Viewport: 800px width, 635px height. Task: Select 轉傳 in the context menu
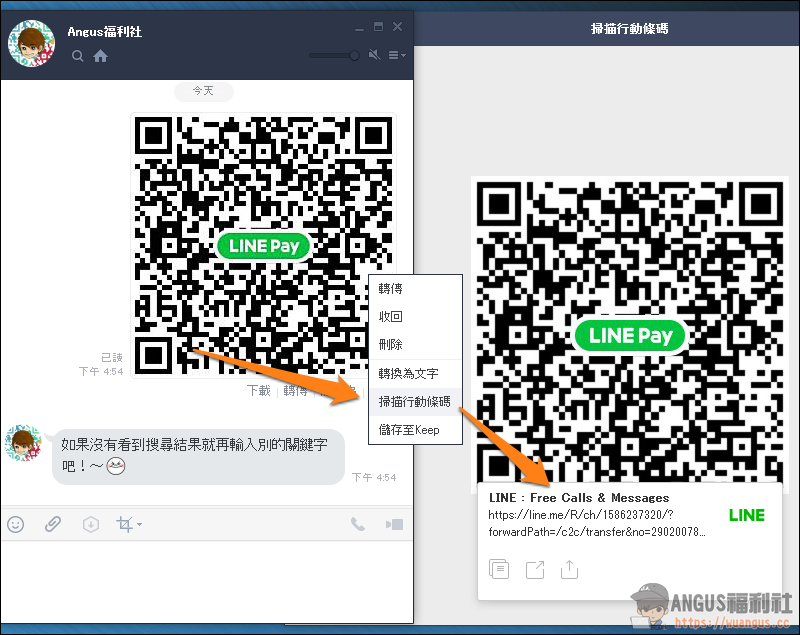[x=390, y=289]
